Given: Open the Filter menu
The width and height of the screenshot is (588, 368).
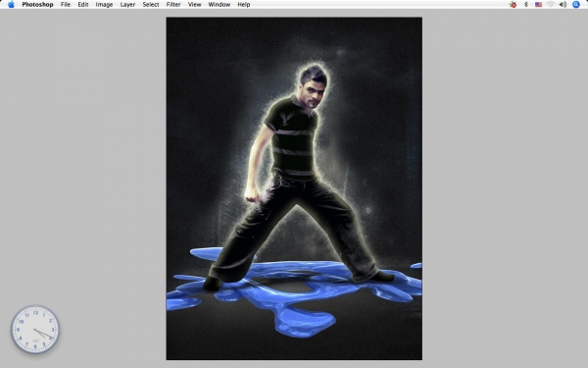Looking at the screenshot, I should point(173,5).
